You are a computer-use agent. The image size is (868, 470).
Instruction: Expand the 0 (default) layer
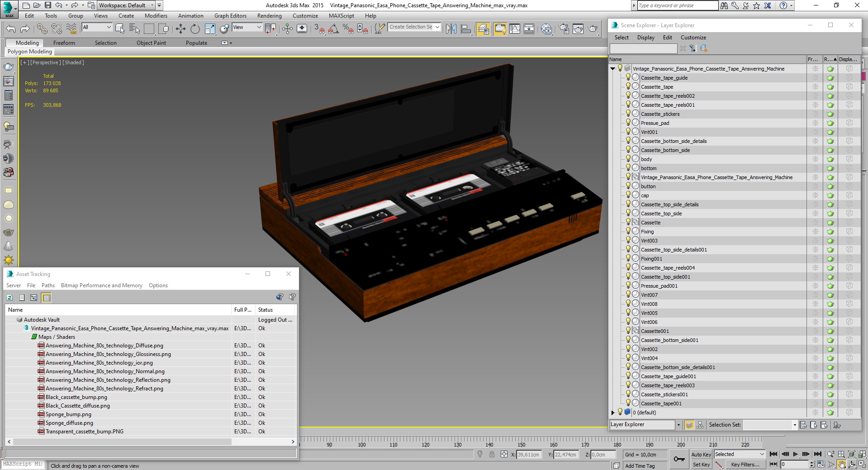click(613, 413)
